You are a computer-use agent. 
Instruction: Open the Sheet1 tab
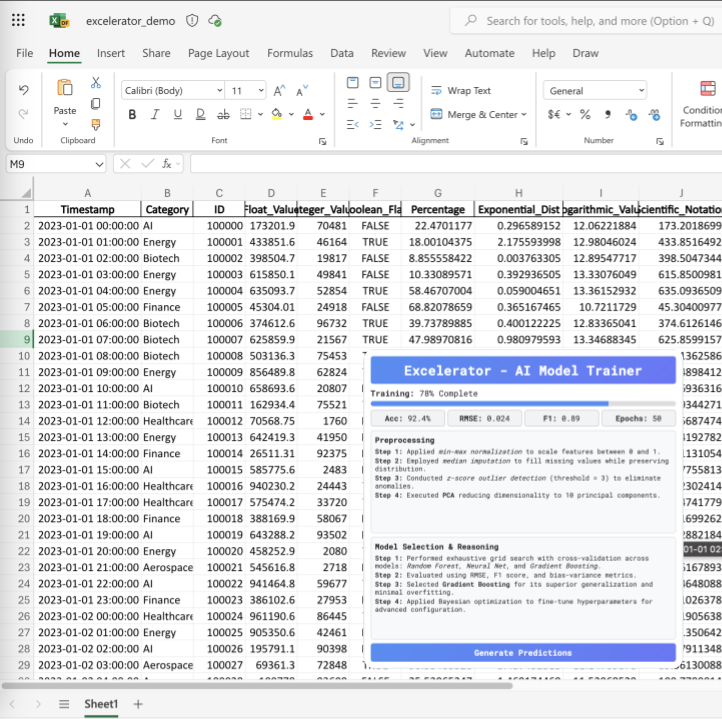pyautogui.click(x=101, y=704)
